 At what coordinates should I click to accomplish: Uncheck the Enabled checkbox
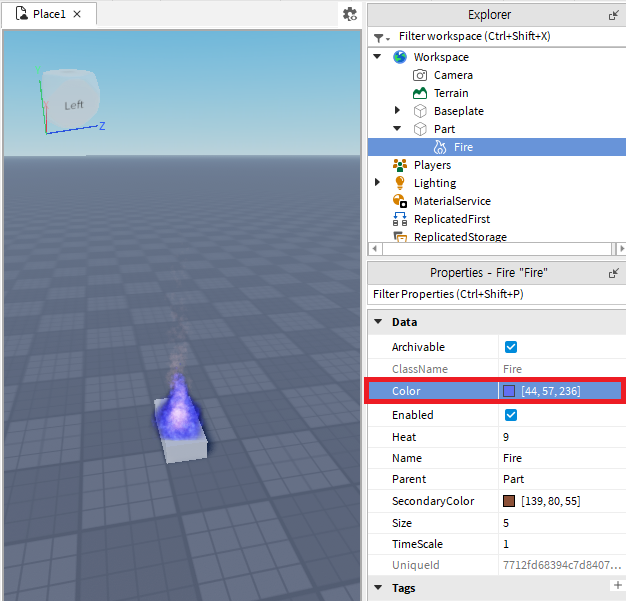511,415
